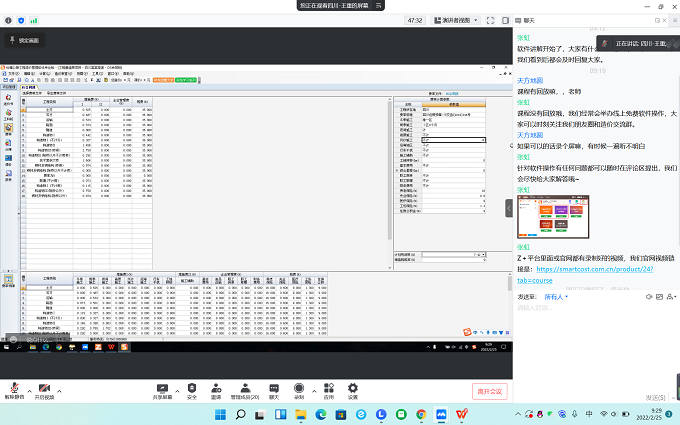Viewport: 680px width, 425px height.
Task: Open WeChat tray icon
Action: click(x=550, y=414)
